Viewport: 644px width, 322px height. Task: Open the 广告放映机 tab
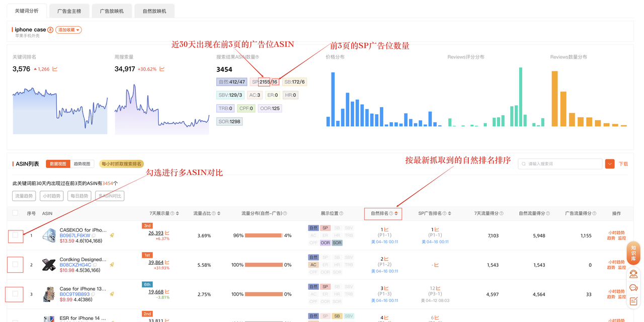[112, 11]
